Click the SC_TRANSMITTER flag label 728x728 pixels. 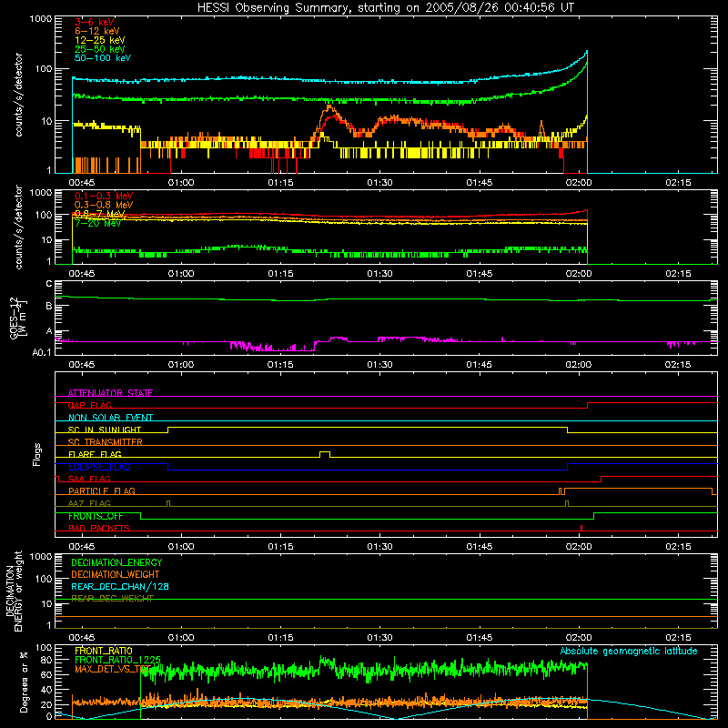point(106,442)
